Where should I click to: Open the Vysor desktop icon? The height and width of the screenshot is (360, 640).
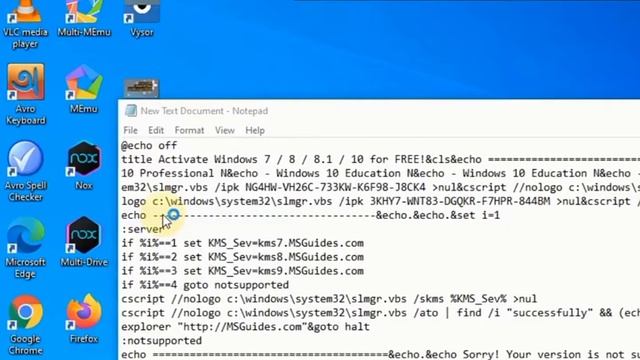pos(142,18)
